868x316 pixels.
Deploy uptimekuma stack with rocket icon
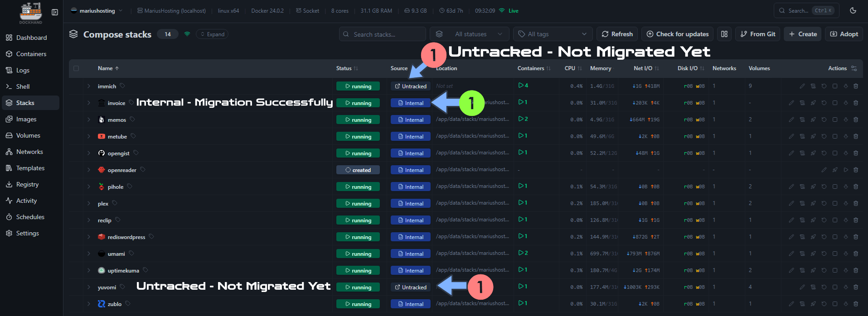(x=813, y=270)
